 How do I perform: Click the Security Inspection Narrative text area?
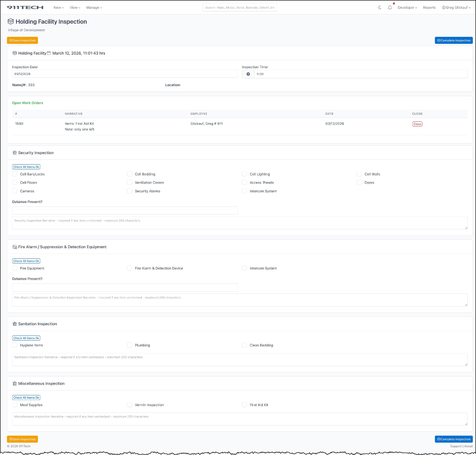click(239, 223)
